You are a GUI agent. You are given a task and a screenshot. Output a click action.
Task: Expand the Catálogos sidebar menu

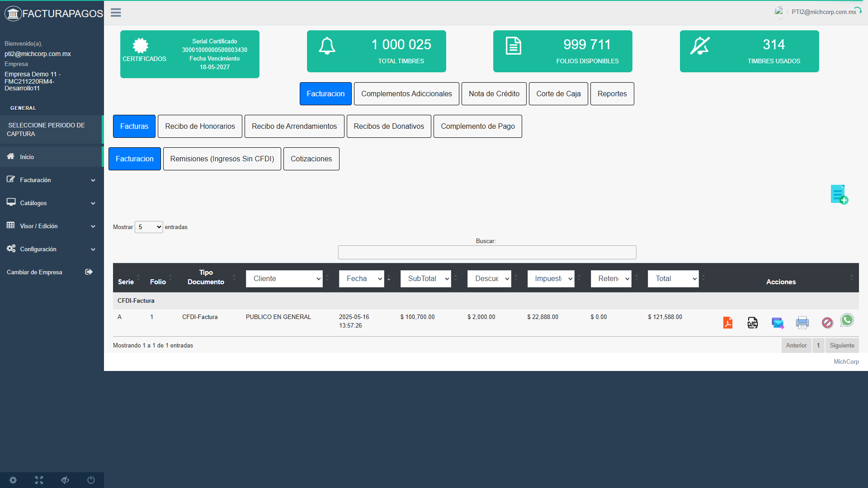[51, 203]
